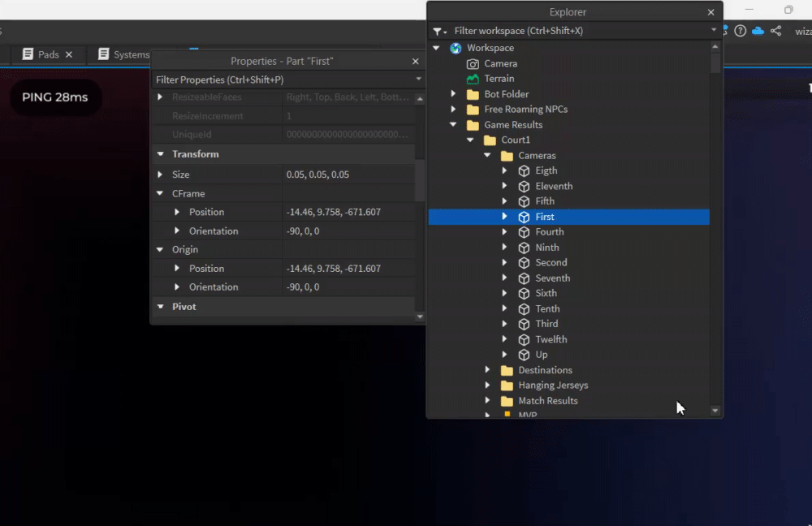The height and width of the screenshot is (526, 812).
Task: Open the Explorer filter funnel menu
Action: click(x=439, y=32)
